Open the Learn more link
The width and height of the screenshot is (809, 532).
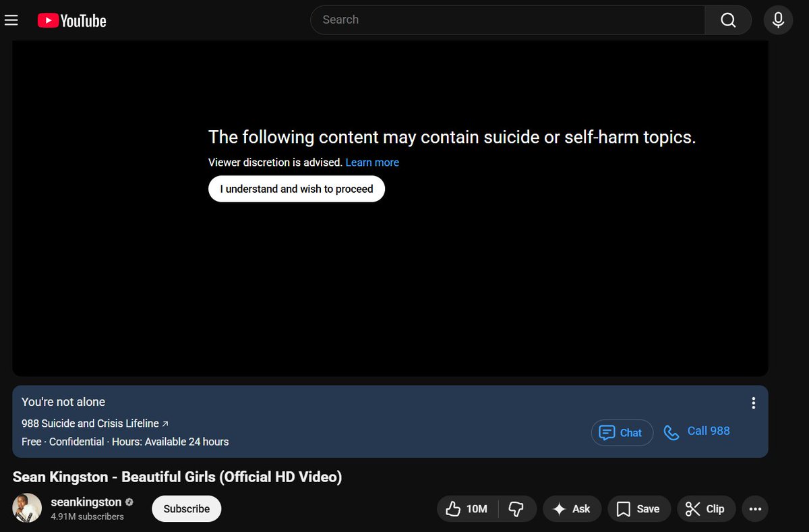pos(372,162)
